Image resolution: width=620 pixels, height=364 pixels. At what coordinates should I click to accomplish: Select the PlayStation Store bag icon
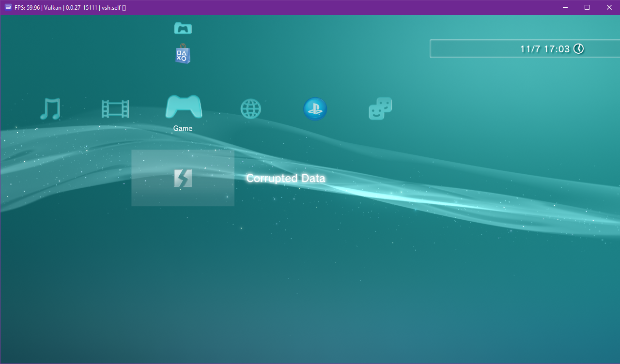click(183, 54)
